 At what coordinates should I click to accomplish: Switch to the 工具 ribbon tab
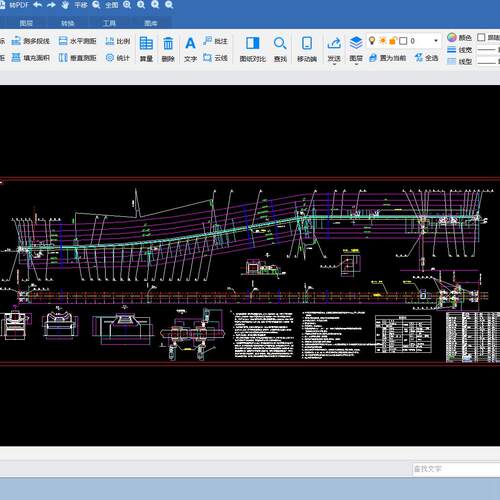pyautogui.click(x=109, y=23)
